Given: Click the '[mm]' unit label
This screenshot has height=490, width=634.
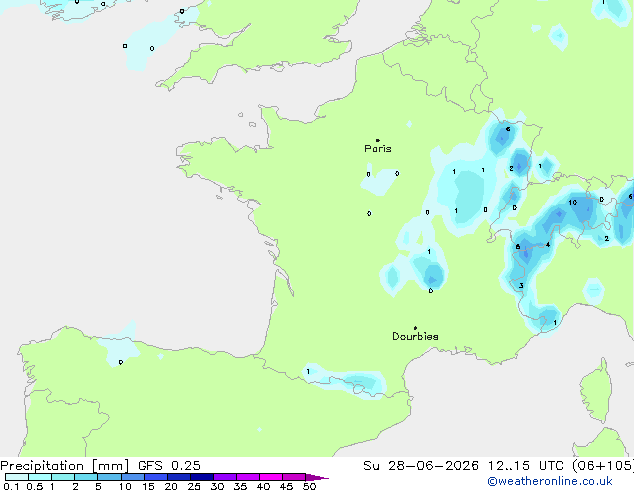Looking at the screenshot, I should pos(110,466).
